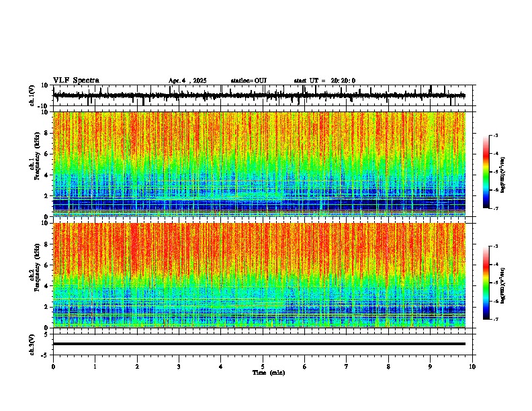Select the "ch.2 Frequency (kHz)" axis label
This screenshot has height=411, width=532.
point(34,267)
